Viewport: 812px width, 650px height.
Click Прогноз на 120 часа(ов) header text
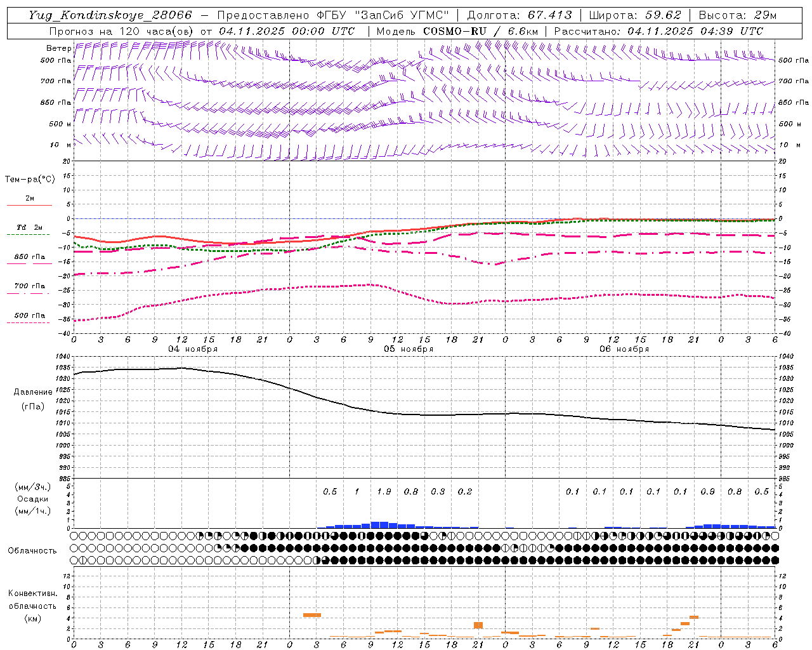point(122,31)
